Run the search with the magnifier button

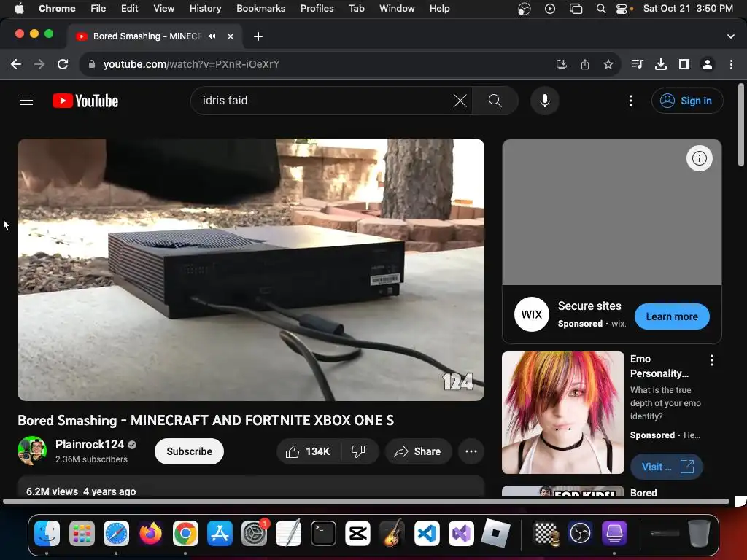pos(495,101)
